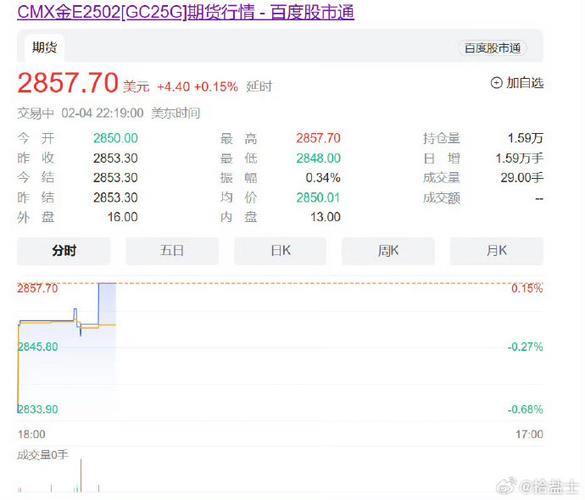The height and width of the screenshot is (500, 585).
Task: Click the 成交量 value 29.00手
Action: (522, 178)
